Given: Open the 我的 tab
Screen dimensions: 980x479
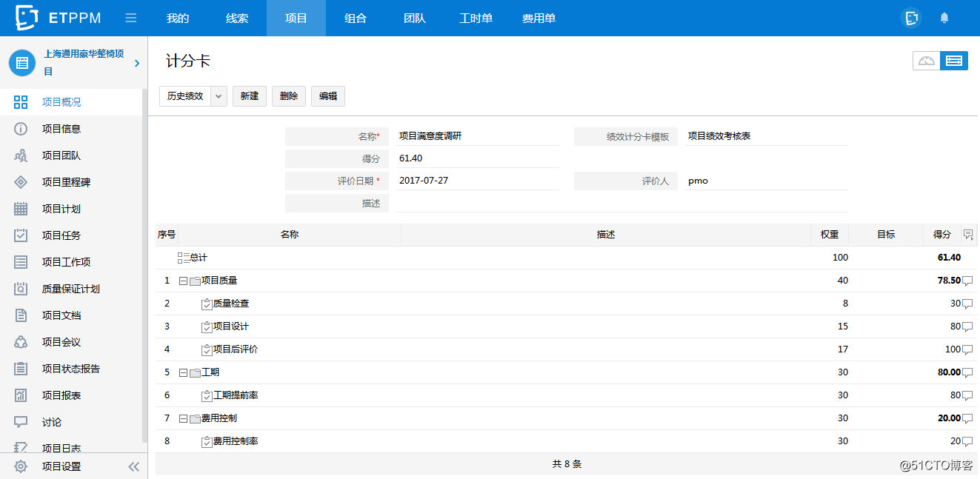Looking at the screenshot, I should [x=178, y=18].
